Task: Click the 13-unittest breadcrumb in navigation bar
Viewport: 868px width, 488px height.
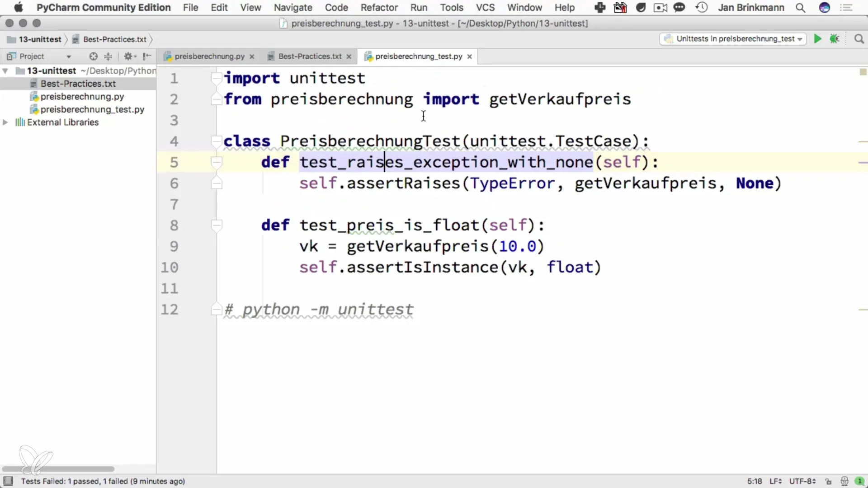Action: tap(35, 39)
